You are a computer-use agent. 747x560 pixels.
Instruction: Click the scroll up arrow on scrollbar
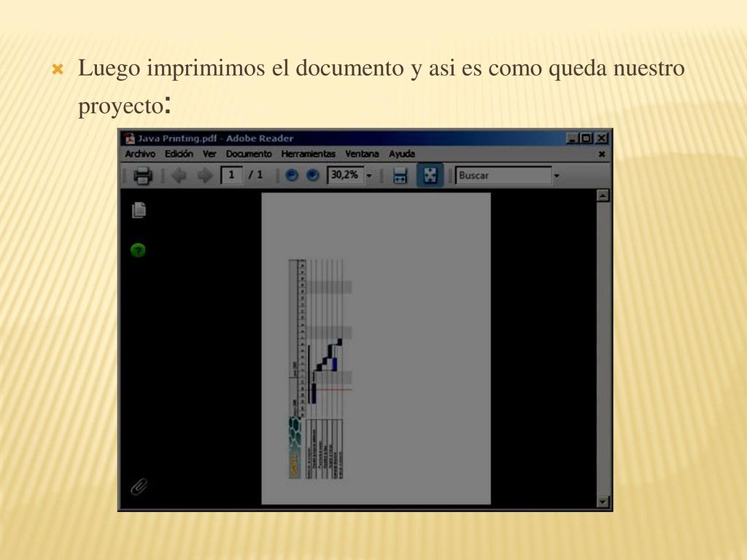pos(603,195)
